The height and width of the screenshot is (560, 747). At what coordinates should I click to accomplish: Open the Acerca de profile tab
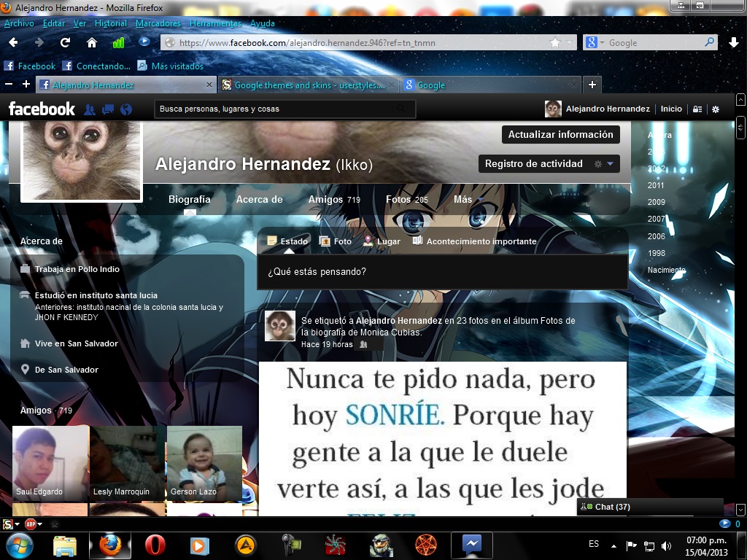click(x=259, y=199)
